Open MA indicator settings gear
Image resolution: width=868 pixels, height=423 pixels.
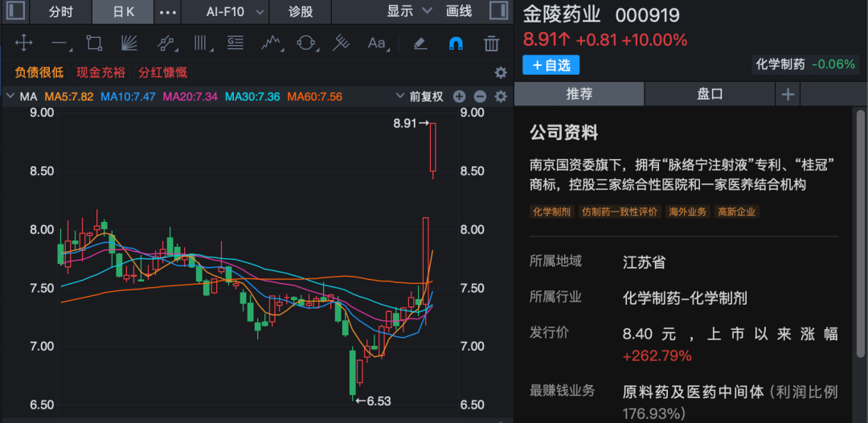click(x=501, y=97)
